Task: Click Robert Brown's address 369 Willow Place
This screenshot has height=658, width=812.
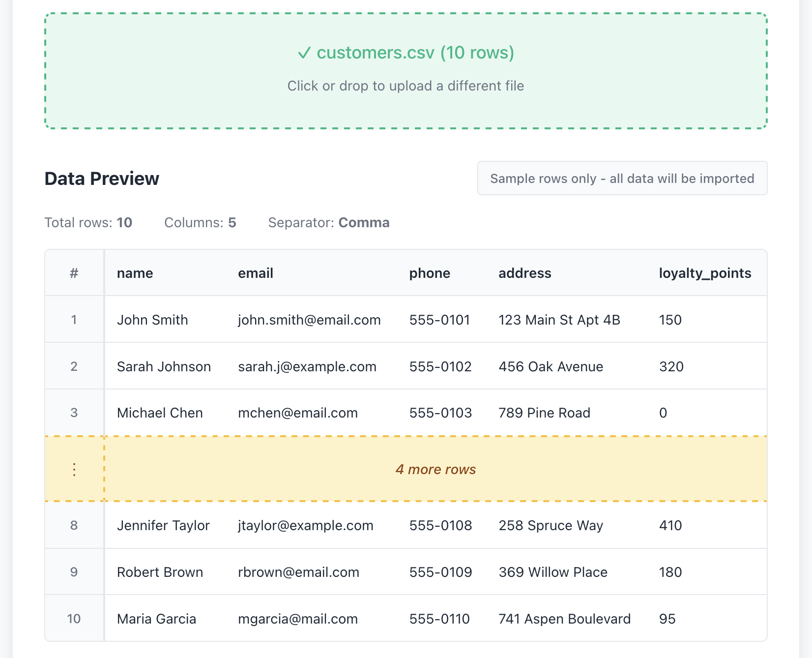Action: tap(552, 572)
